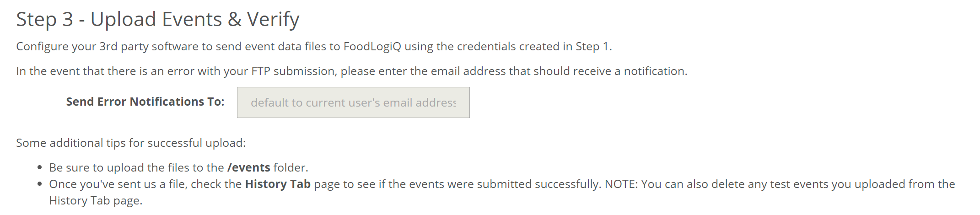Click the bold '/events' folder text
Image resolution: width=980 pixels, height=215 pixels.
pyautogui.click(x=248, y=167)
